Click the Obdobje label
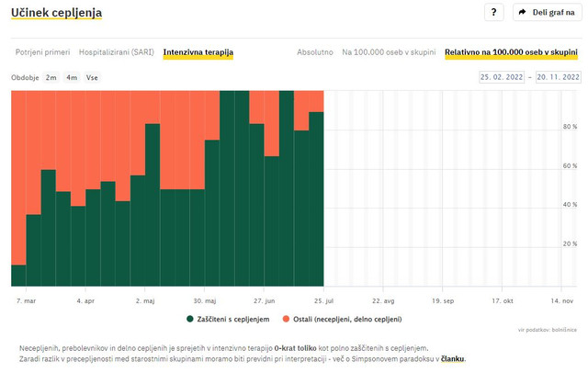The image size is (588, 373). pos(25,77)
